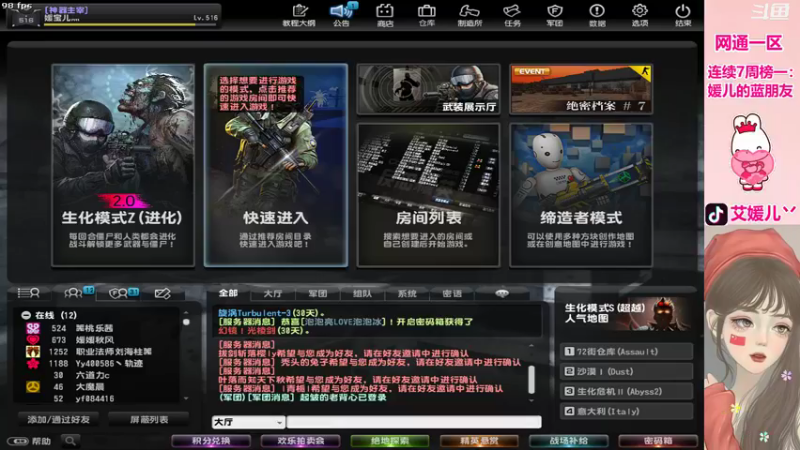Screen dimensions: 800x450
Task: Click the TikTok logo in stream overlay
Action: (x=716, y=214)
